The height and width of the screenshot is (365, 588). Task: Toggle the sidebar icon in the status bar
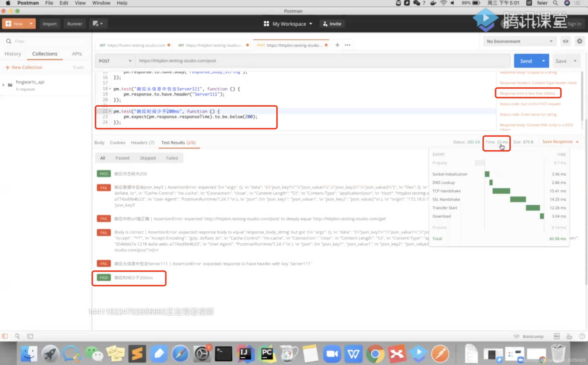[x=5, y=336]
